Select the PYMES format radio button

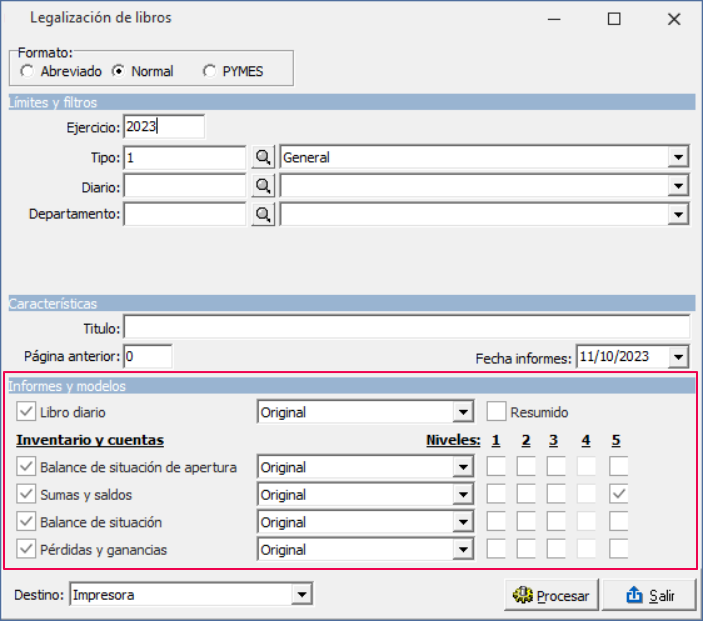pos(209,71)
